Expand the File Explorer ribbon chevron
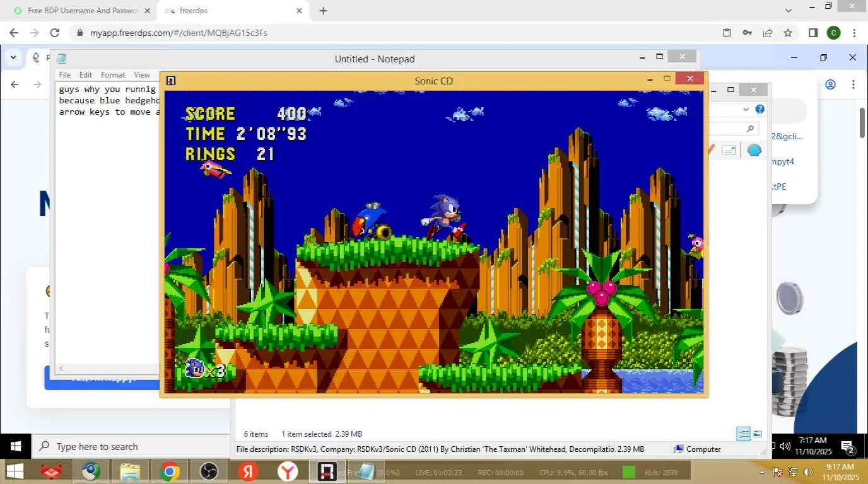This screenshot has width=868, height=484. [x=746, y=109]
